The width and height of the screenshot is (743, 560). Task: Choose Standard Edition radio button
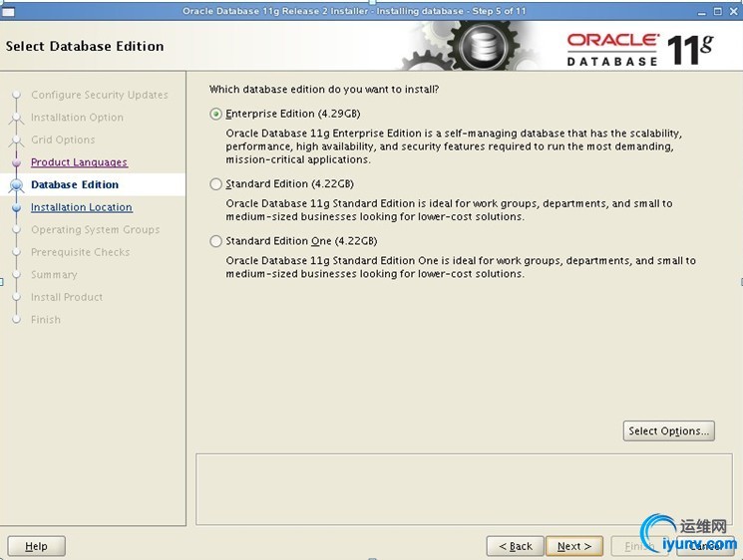pos(215,184)
